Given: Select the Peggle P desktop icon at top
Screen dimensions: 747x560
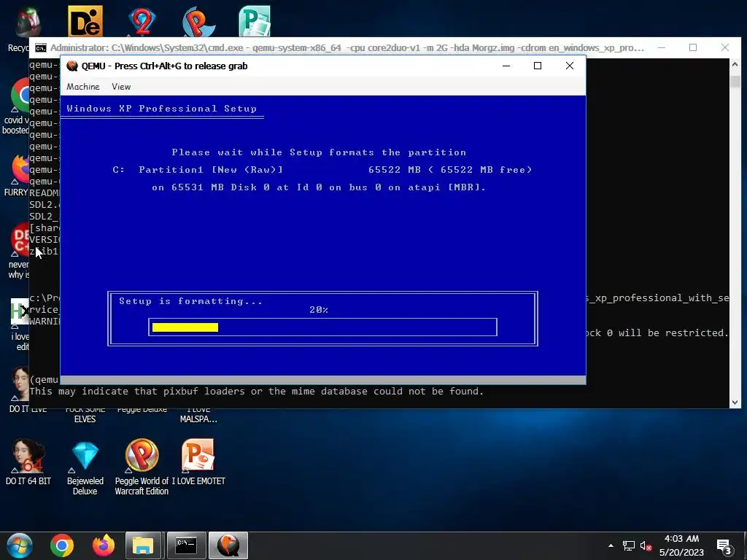Looking at the screenshot, I should (198, 21).
